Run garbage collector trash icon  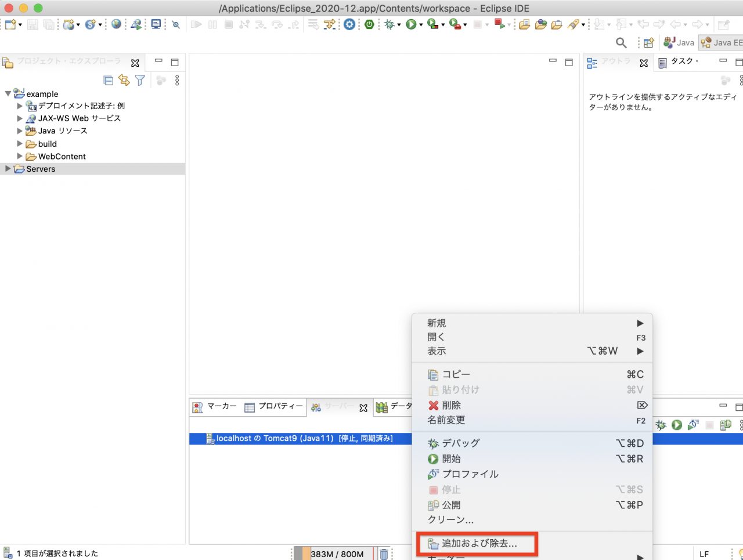[384, 554]
